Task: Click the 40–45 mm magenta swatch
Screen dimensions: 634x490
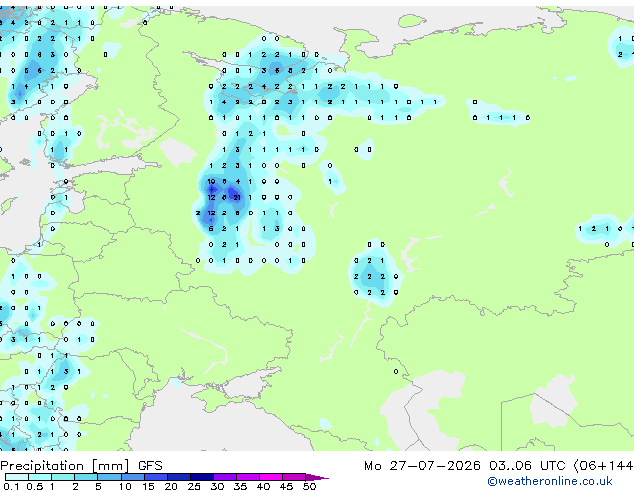Action: click(x=271, y=477)
